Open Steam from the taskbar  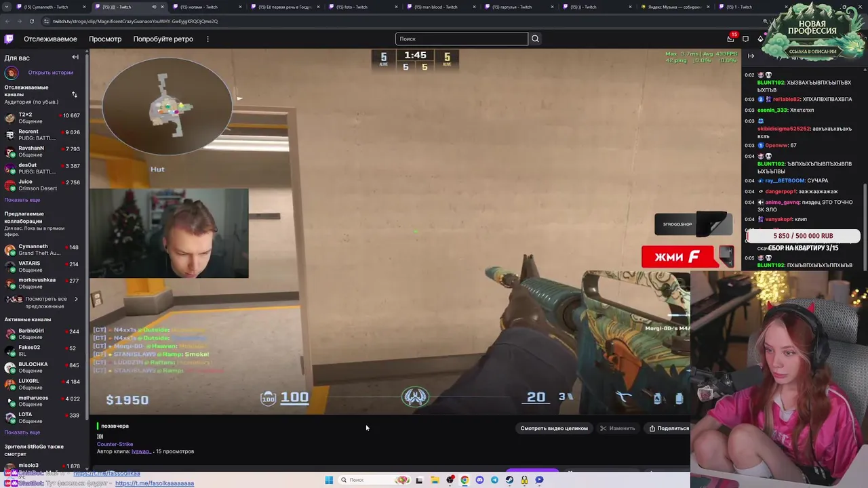pos(509,480)
